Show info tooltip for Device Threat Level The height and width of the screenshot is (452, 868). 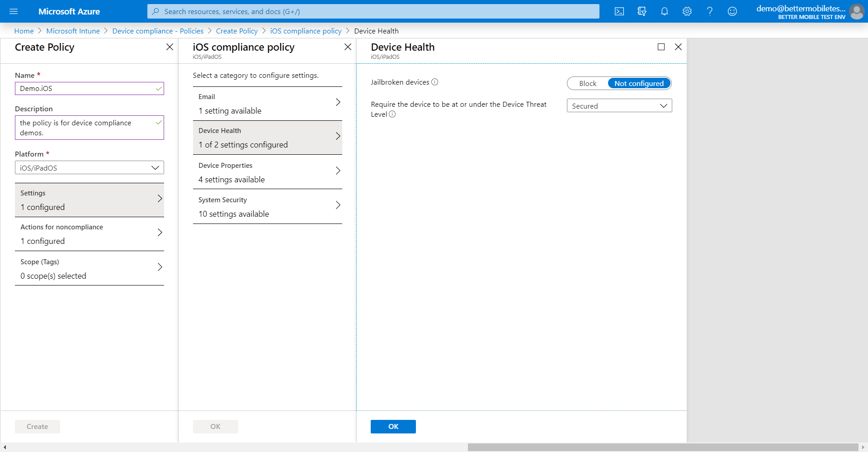[392, 114]
